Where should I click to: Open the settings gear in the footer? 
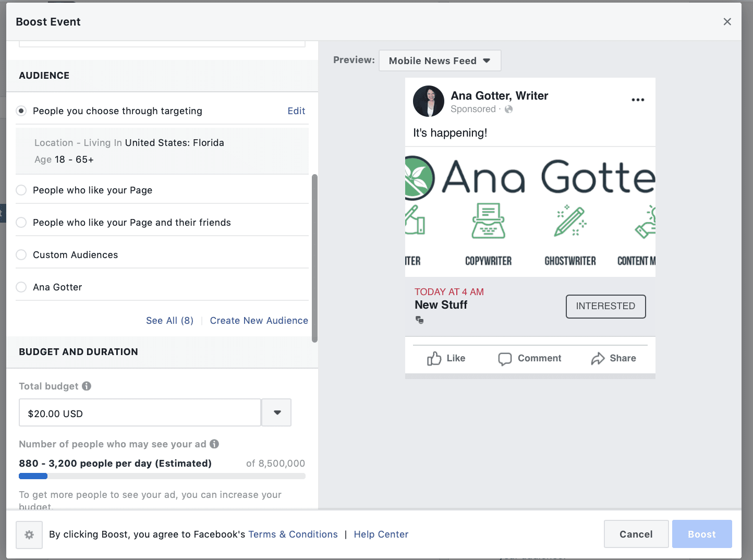point(29,534)
